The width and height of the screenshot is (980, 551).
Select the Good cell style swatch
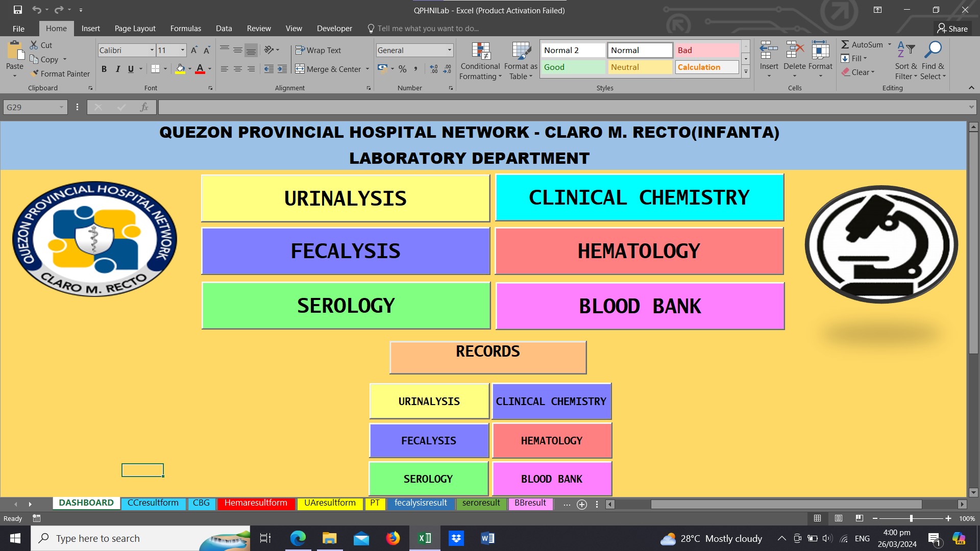click(x=573, y=67)
